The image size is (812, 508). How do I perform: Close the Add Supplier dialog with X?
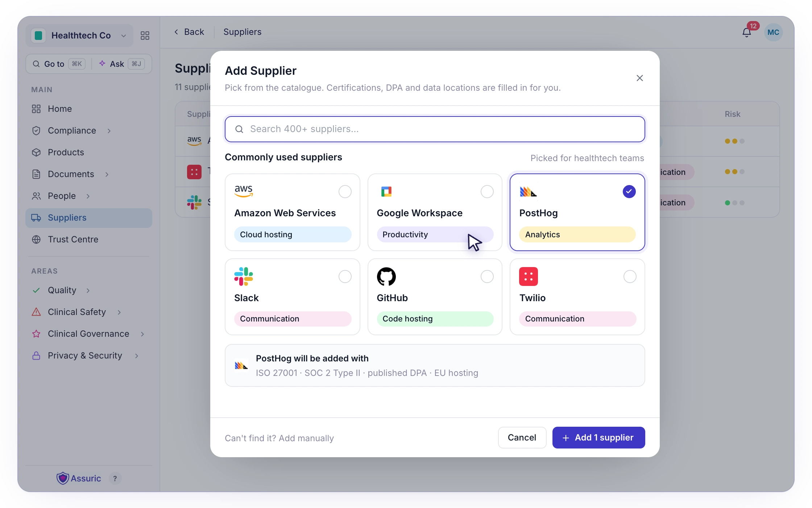click(x=640, y=78)
